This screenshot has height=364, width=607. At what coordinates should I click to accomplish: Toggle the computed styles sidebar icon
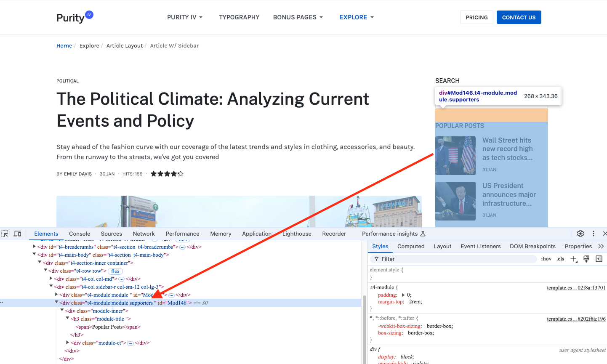click(599, 259)
